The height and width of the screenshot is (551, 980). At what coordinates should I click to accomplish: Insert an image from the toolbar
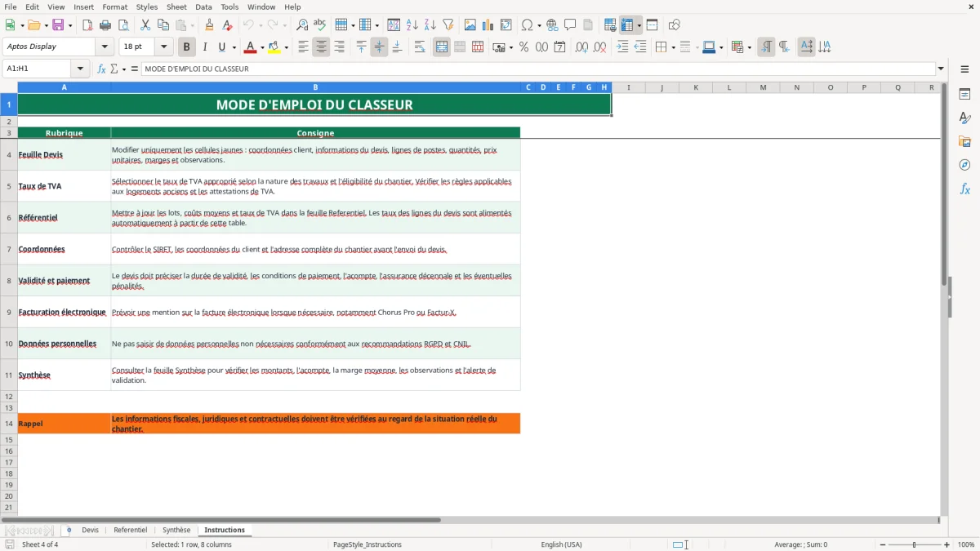point(470,25)
